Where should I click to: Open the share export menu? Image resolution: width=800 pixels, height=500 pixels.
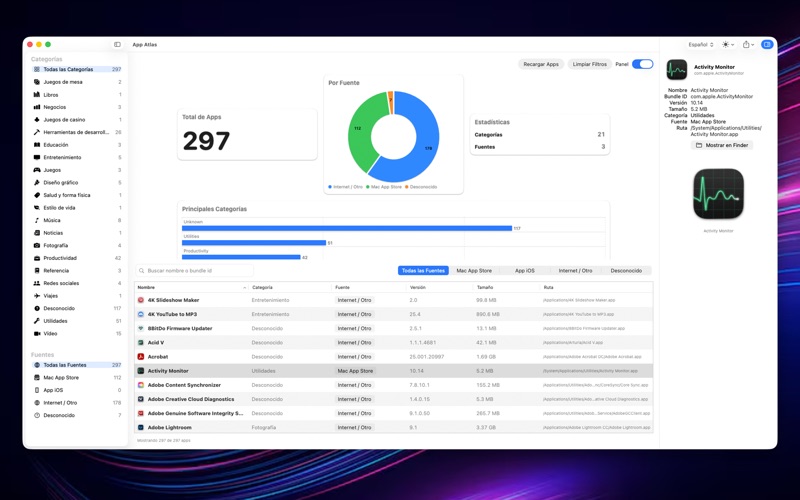[748, 44]
